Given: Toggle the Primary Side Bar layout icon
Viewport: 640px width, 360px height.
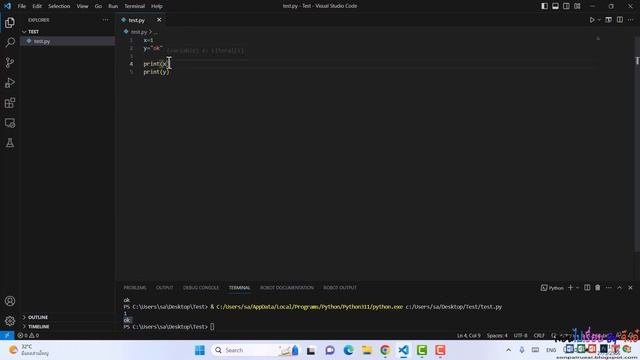Looking at the screenshot, I should (x=544, y=6).
